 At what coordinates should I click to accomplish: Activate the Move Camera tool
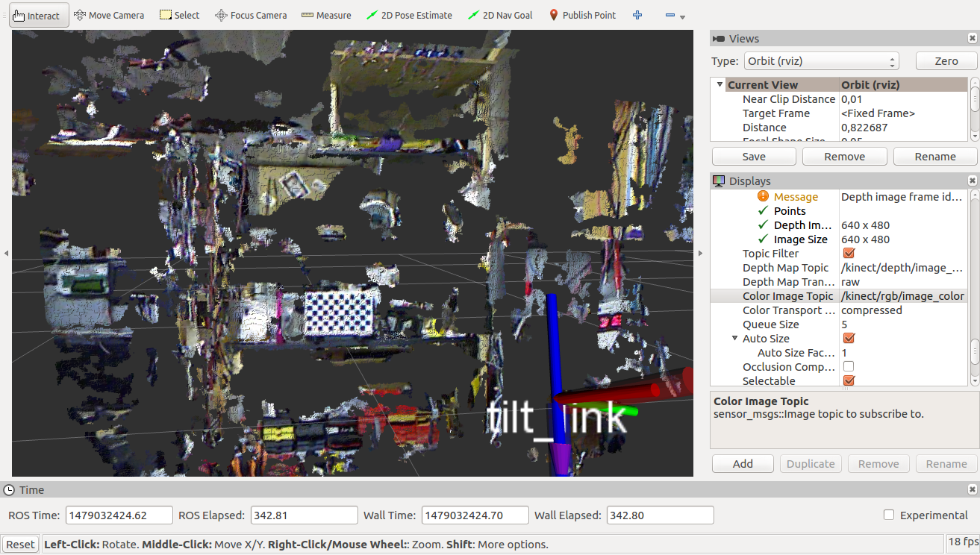[109, 16]
